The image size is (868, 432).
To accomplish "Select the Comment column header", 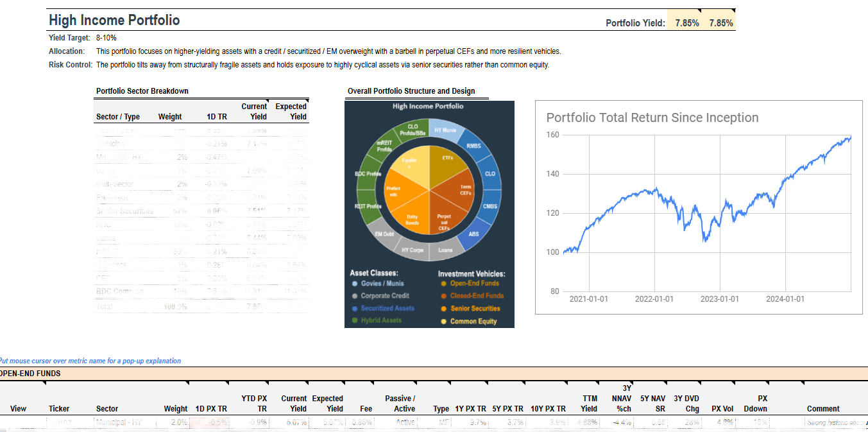I will pyautogui.click(x=823, y=408).
